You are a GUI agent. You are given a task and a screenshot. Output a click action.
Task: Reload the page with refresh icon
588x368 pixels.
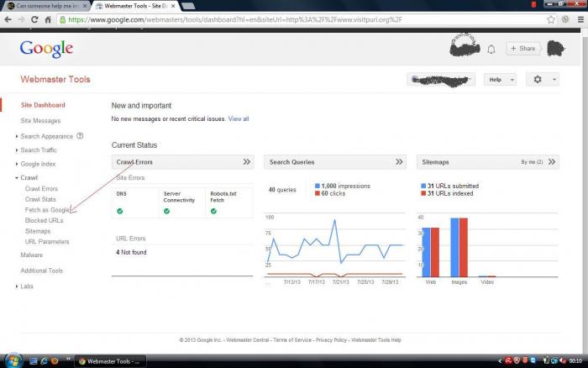click(34, 19)
